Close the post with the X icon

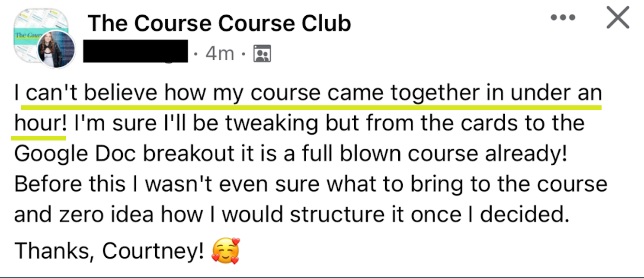point(617,18)
